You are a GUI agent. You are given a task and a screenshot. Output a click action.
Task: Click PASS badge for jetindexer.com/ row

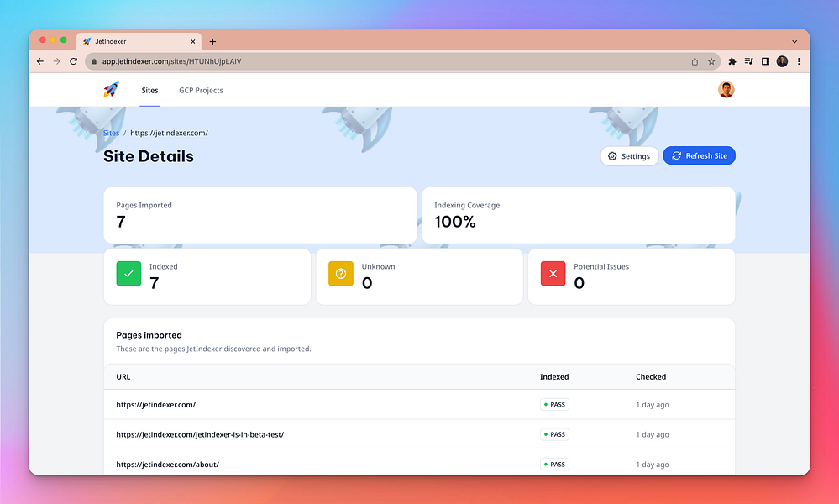554,405
